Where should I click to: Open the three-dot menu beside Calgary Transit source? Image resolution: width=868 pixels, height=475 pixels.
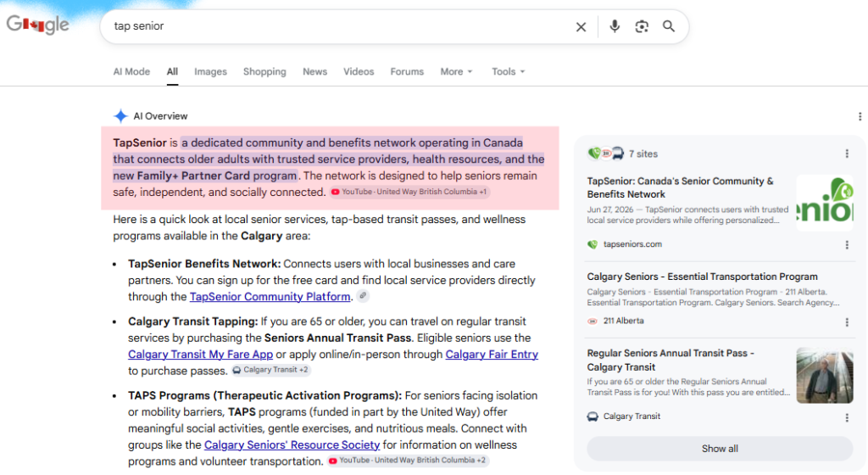point(847,418)
